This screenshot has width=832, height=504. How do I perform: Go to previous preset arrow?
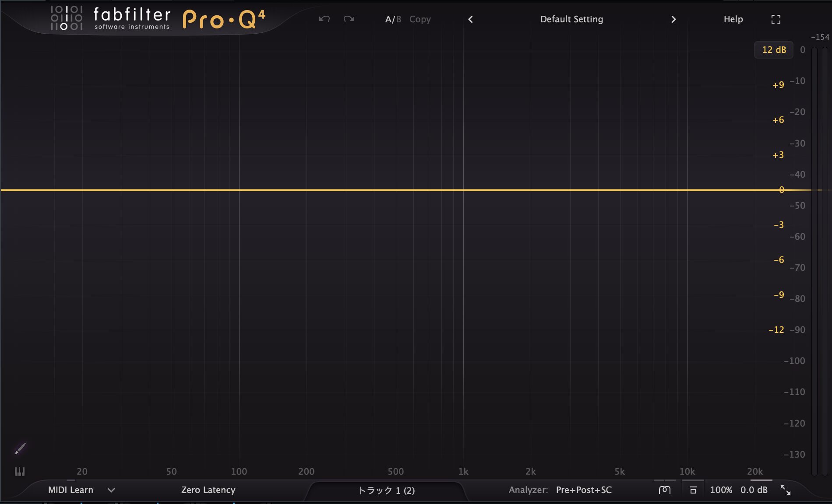[x=470, y=19]
